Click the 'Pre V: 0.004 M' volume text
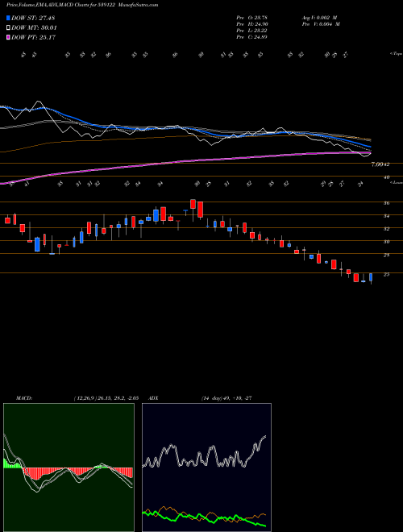Screen dimensions: 403x532 (320, 24)
